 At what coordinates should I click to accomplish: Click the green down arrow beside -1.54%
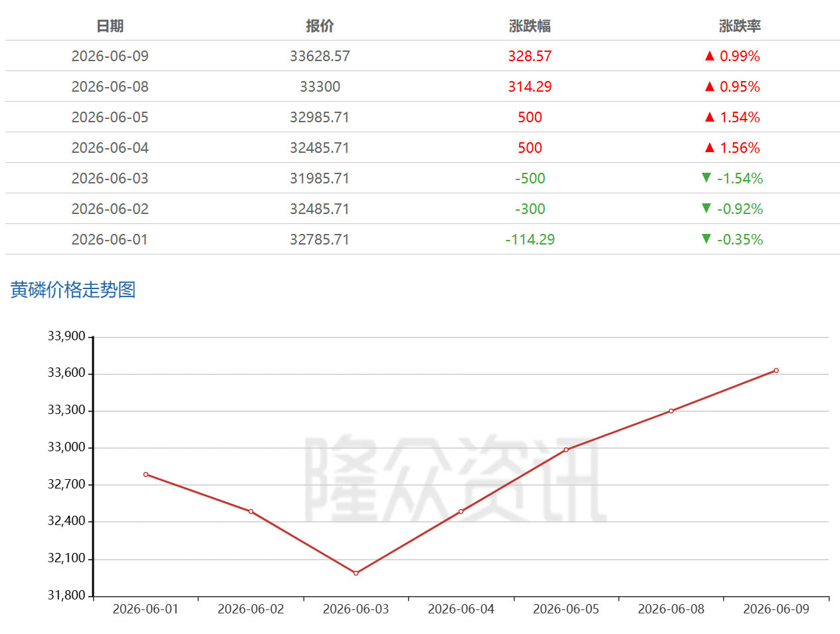coord(706,177)
